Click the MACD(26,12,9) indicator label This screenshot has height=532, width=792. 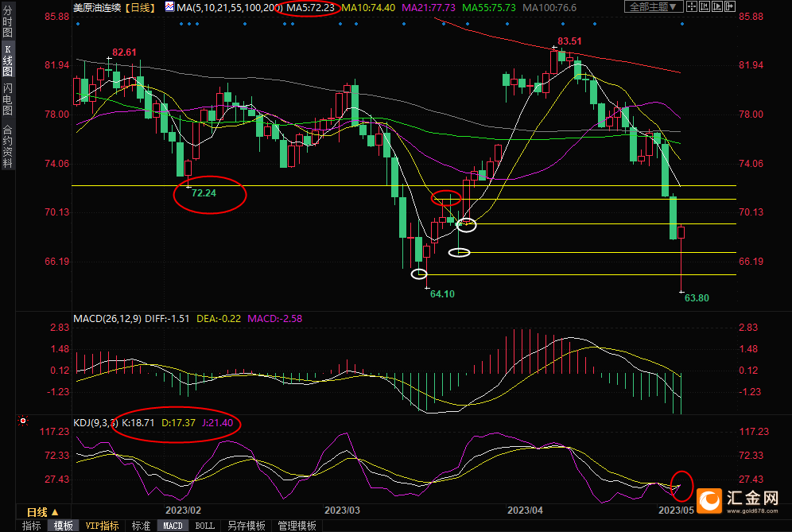click(x=107, y=319)
